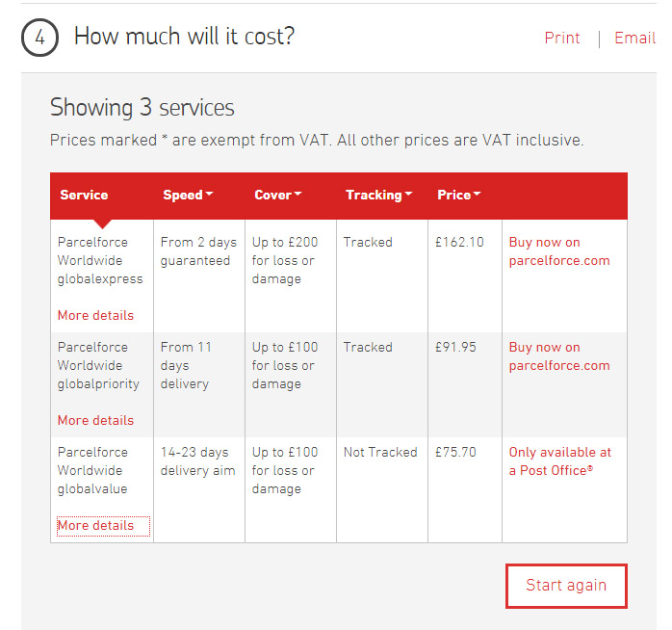Image resolution: width=672 pixels, height=630 pixels.
Task: Click the How much will it cost heading
Action: (184, 37)
